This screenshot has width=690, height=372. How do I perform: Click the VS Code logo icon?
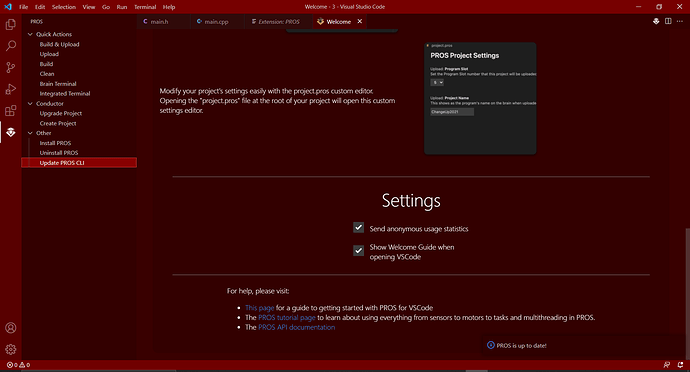click(8, 7)
